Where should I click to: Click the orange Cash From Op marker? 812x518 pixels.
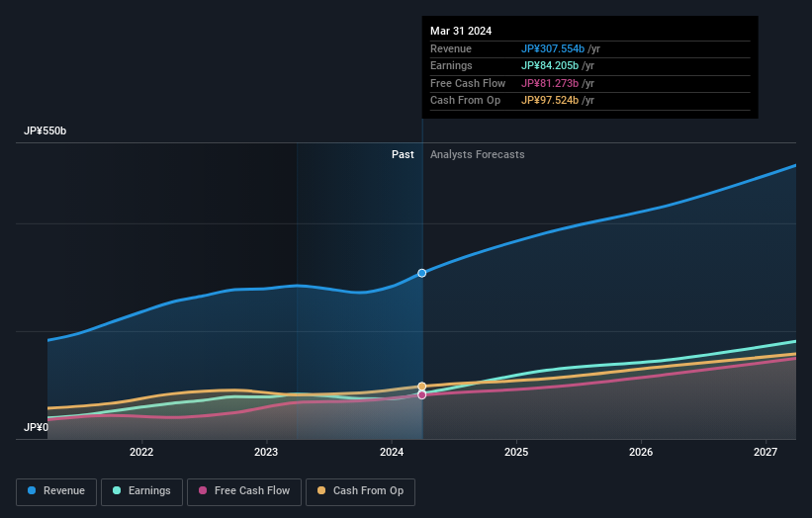pos(422,387)
